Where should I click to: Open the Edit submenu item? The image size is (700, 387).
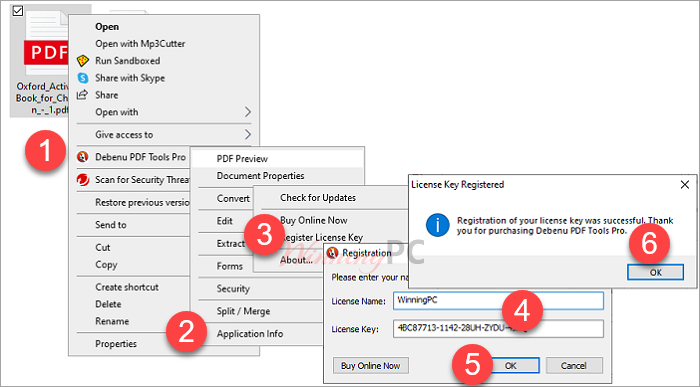click(225, 221)
